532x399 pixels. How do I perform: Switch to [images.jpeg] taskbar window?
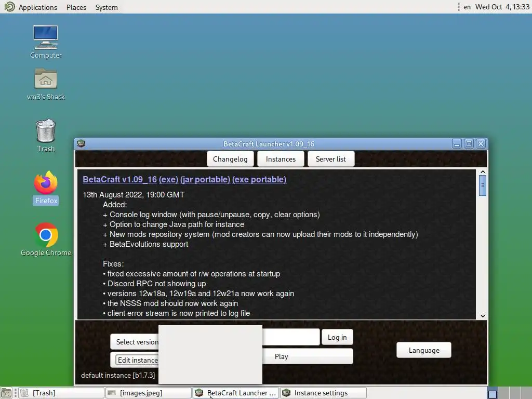pos(149,393)
